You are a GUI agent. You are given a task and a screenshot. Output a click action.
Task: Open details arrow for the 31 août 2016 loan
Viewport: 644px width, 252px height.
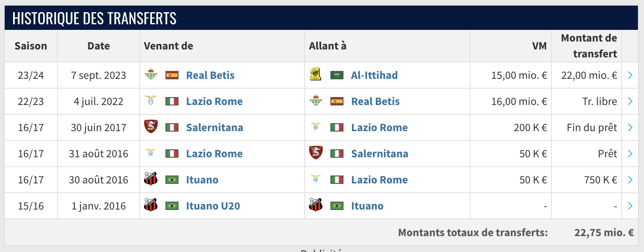[630, 154]
